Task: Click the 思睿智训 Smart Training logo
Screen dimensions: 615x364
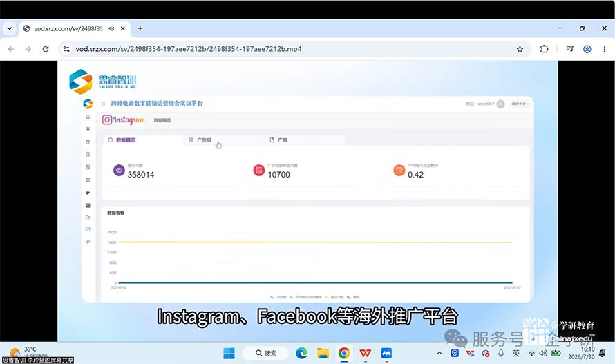Action: [x=102, y=82]
